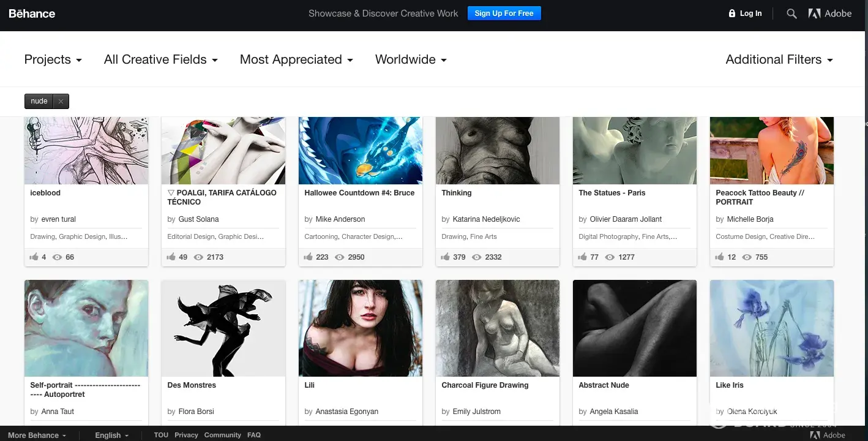The image size is (868, 441).
Task: Open Most Appreciated sort dropdown
Action: click(296, 59)
